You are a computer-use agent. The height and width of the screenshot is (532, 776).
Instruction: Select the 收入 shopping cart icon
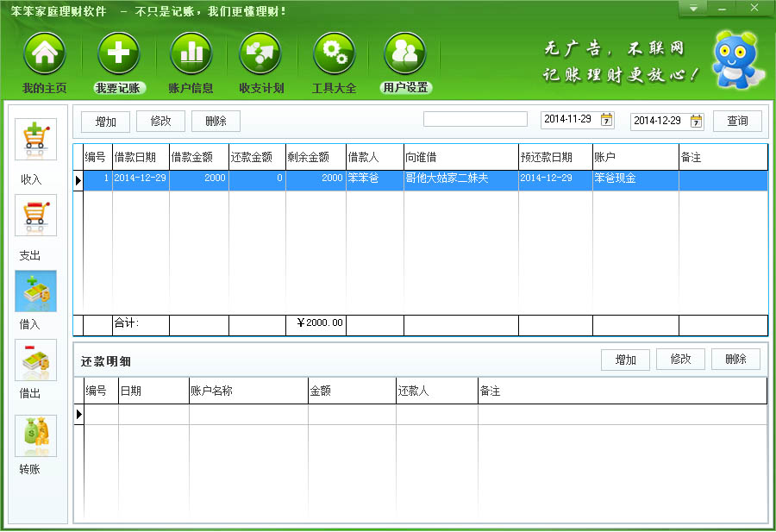pyautogui.click(x=35, y=141)
